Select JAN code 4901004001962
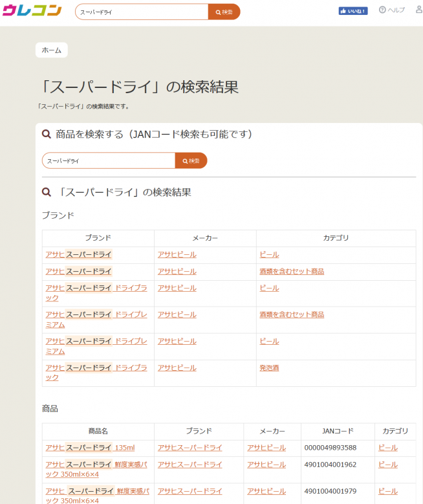Image resolution: width=423 pixels, height=504 pixels. (331, 465)
